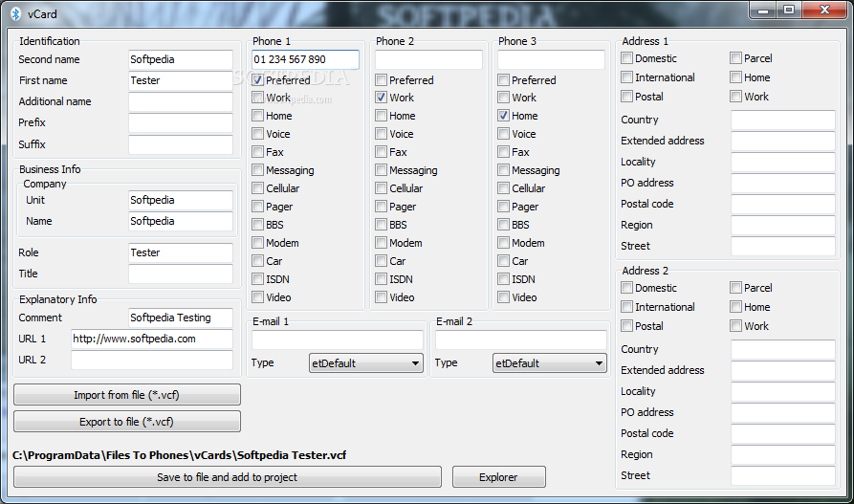The height and width of the screenshot is (504, 854).
Task: Click the Additional name field
Action: click(x=181, y=101)
